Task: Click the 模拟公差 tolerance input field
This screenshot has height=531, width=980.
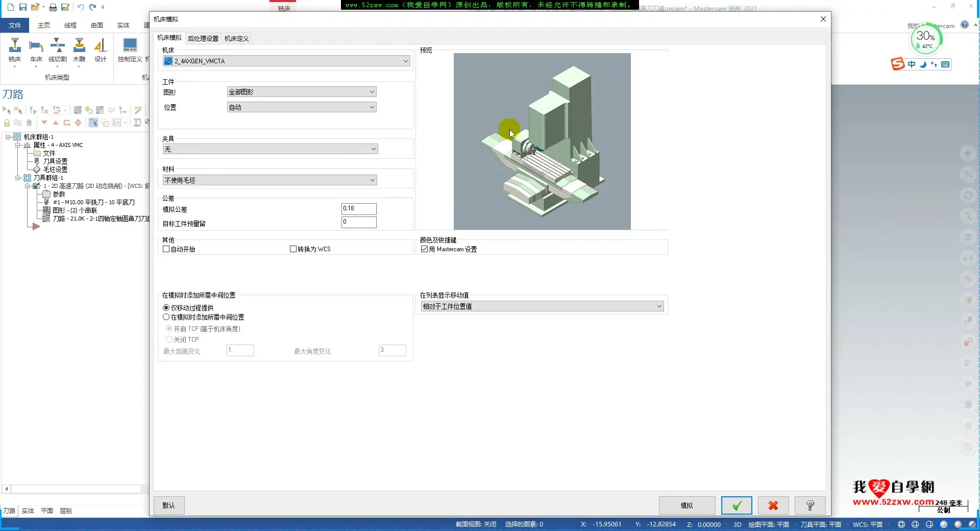Action: pyautogui.click(x=359, y=209)
